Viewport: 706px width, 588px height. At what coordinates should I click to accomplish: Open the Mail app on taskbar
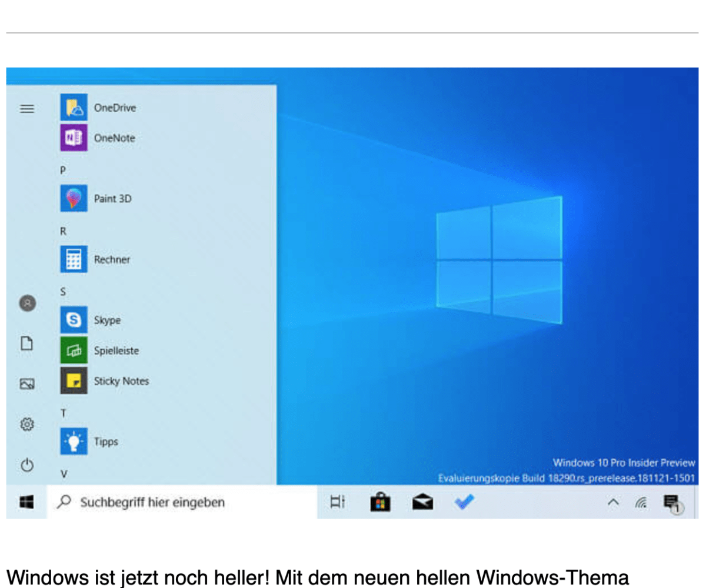[x=422, y=502]
